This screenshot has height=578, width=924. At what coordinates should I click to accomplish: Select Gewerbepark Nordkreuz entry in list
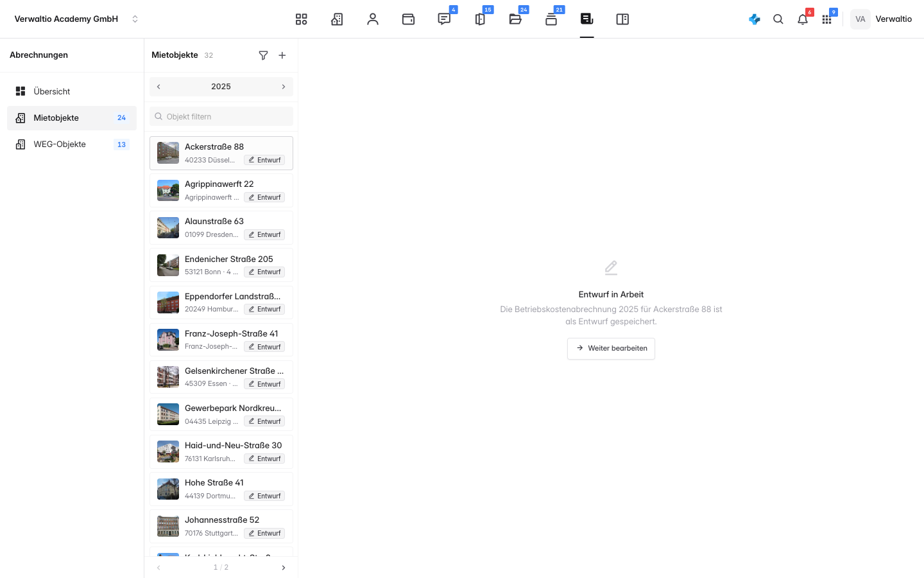221,414
